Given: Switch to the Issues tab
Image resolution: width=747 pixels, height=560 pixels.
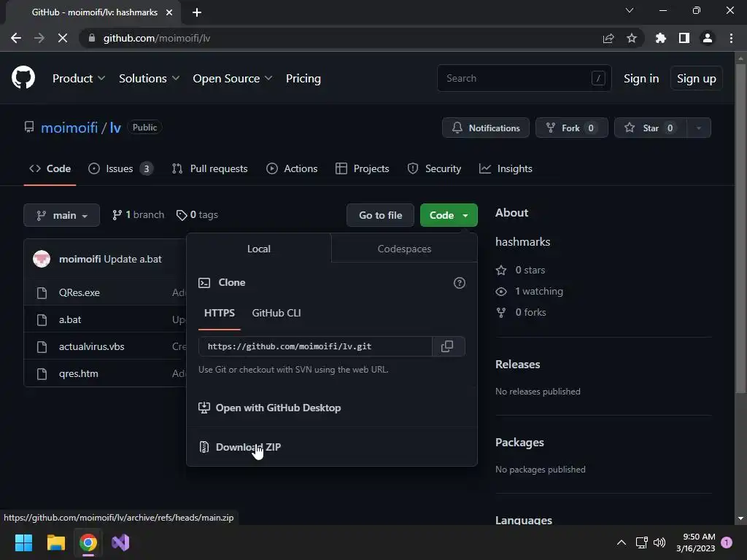Looking at the screenshot, I should 120,168.
